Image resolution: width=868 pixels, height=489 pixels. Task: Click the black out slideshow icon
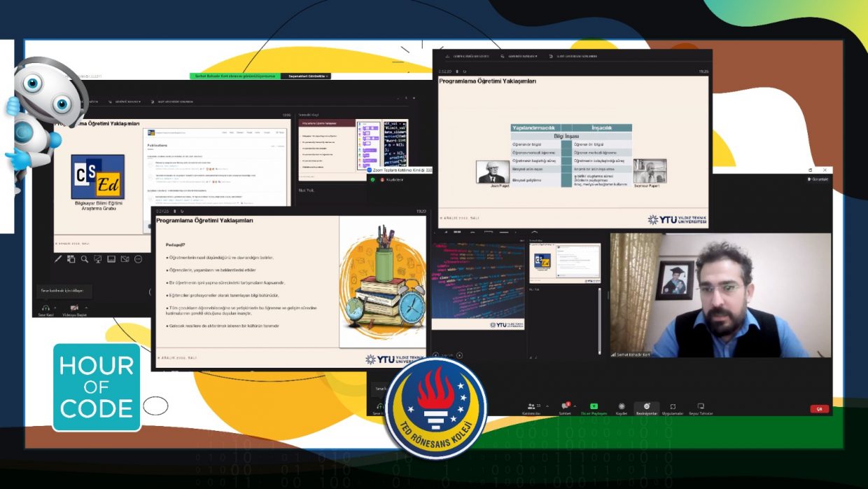point(98,259)
